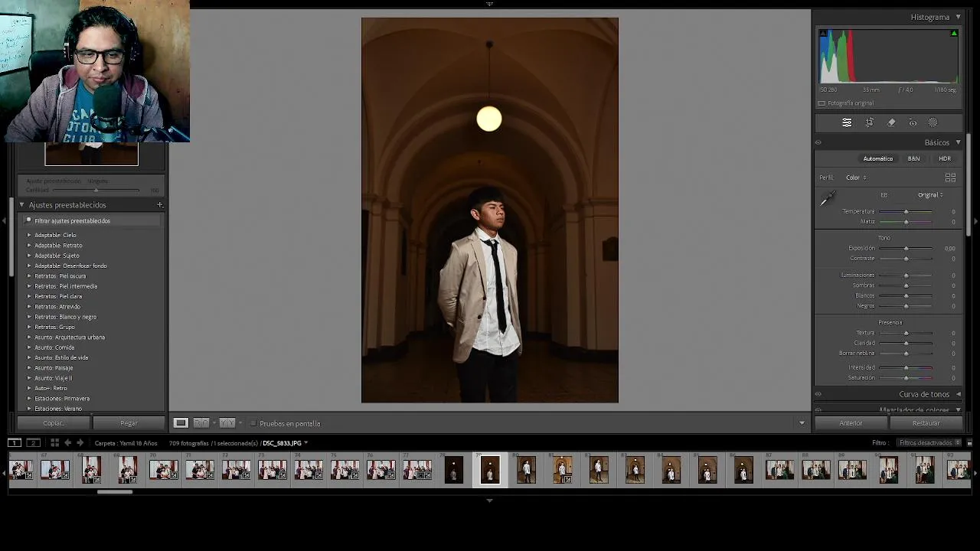Hide the filmstrip panel with bottom arrow

489,500
